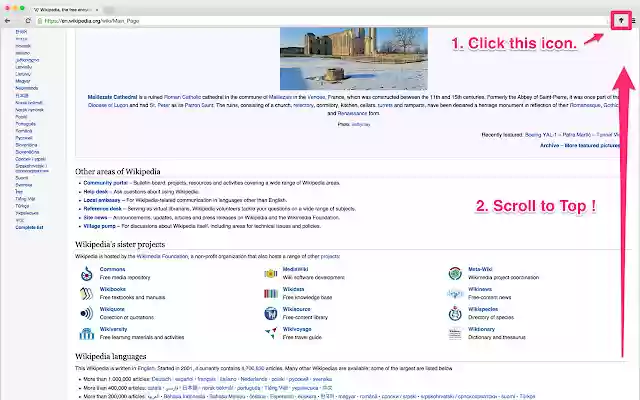Click the green lock icon in address bar

click(x=40, y=21)
